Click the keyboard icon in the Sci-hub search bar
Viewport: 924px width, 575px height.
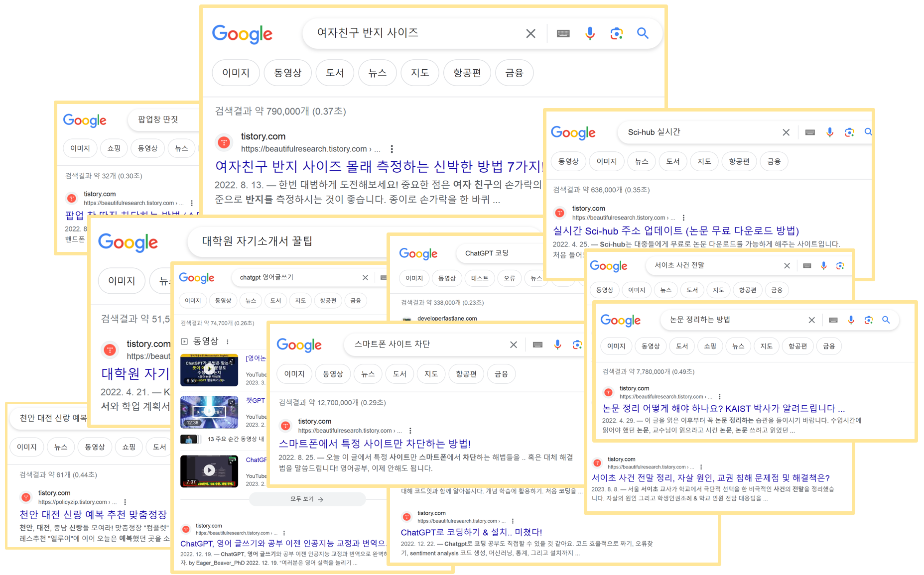click(x=809, y=132)
